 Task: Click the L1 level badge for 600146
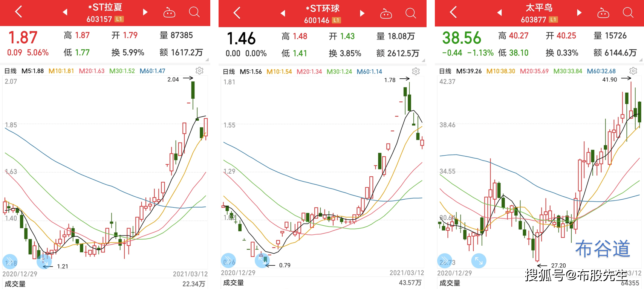(337, 20)
